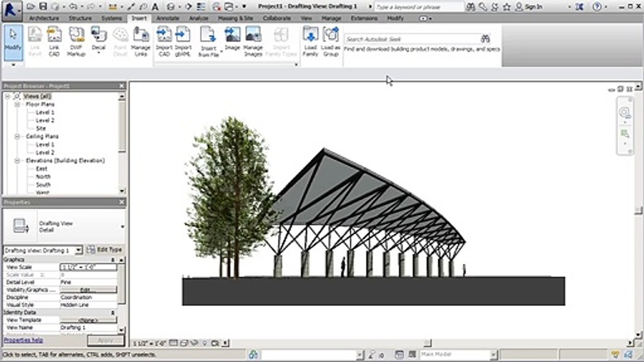Click the Favorites star icon

click(x=506, y=7)
